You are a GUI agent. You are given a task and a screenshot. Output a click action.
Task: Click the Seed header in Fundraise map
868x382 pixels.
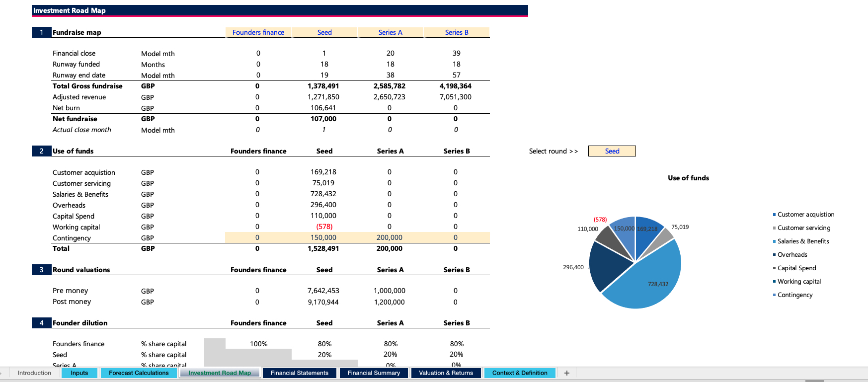pyautogui.click(x=324, y=32)
